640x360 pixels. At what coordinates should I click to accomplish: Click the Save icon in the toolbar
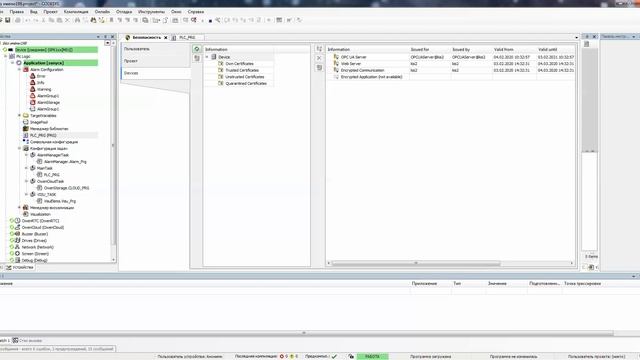click(8, 20)
